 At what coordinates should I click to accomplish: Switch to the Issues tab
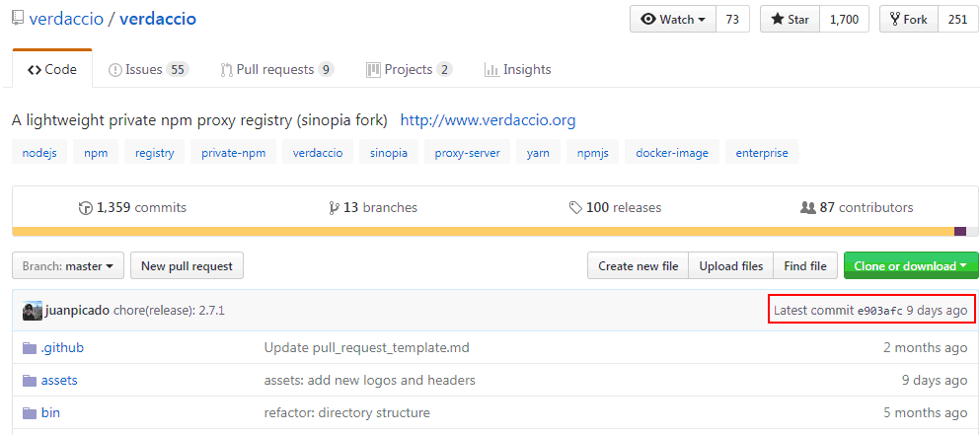[x=148, y=69]
